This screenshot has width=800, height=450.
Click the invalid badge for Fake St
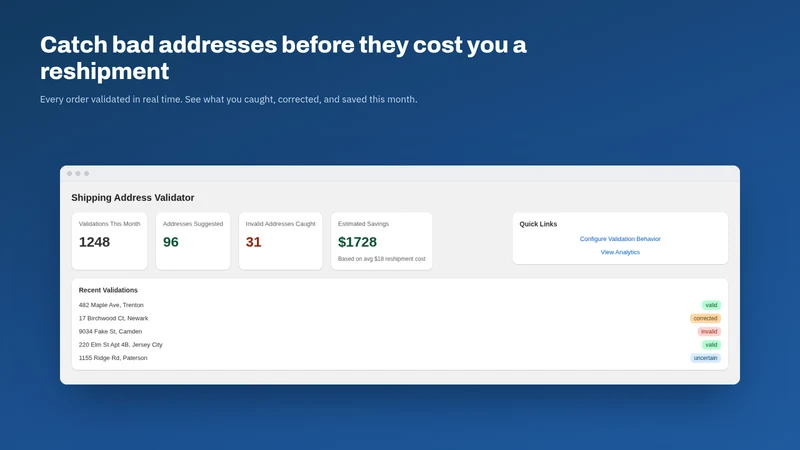[x=709, y=332]
